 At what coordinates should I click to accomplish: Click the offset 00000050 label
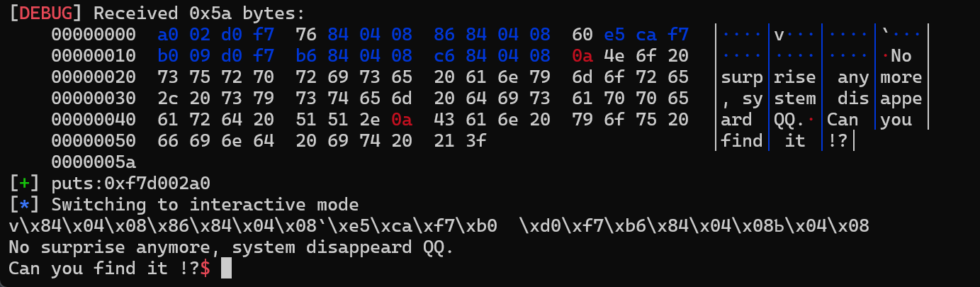94,141
